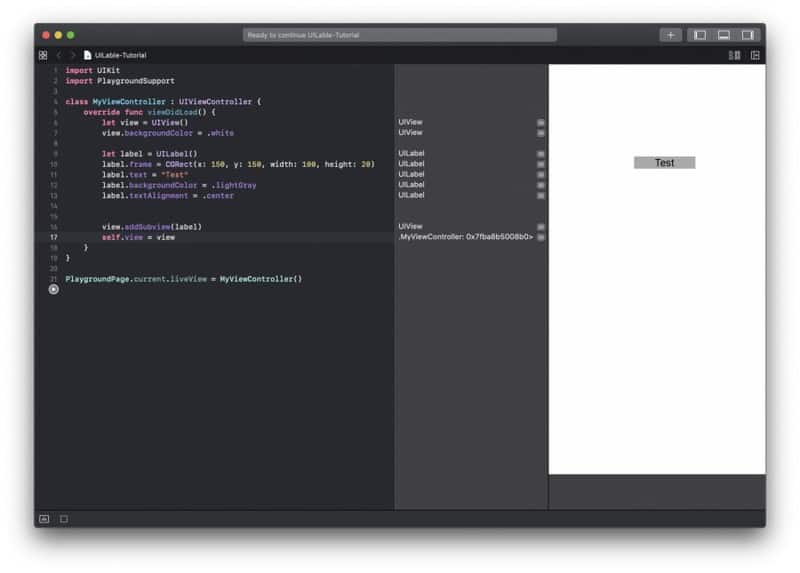Run playground with the play button
The image size is (800, 573).
pyautogui.click(x=54, y=289)
